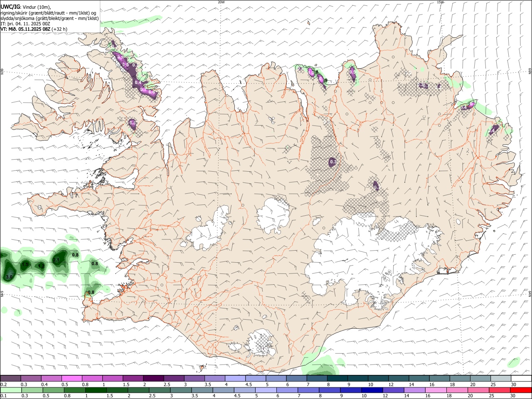Select the light pink 16 swatch, lower scale
The height and width of the screenshot is (399, 532).
tap(436, 390)
